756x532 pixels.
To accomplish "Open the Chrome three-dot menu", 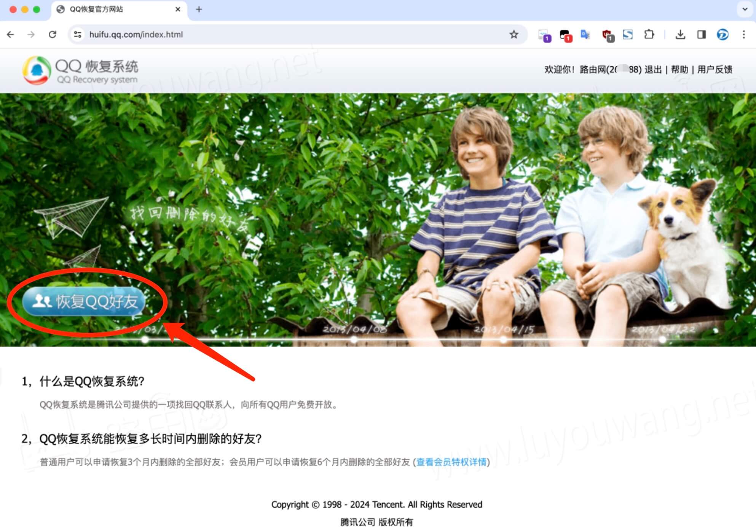I will point(744,34).
